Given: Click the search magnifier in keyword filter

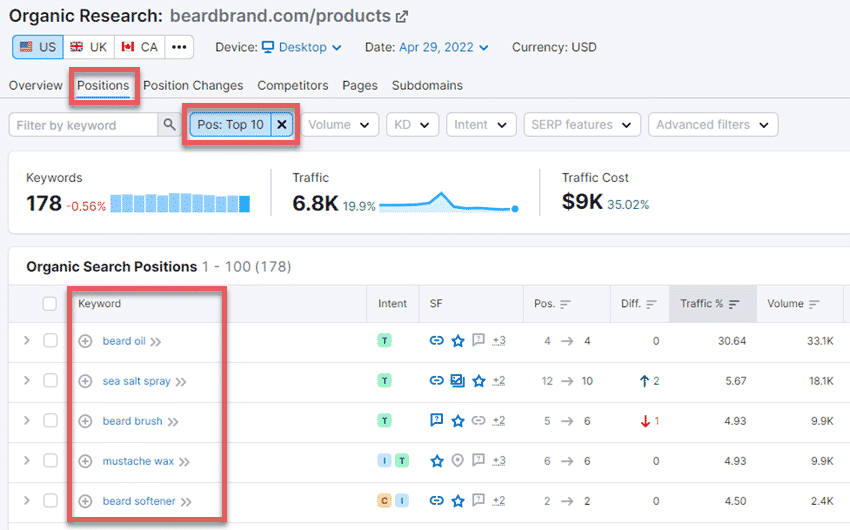Looking at the screenshot, I should 170,125.
